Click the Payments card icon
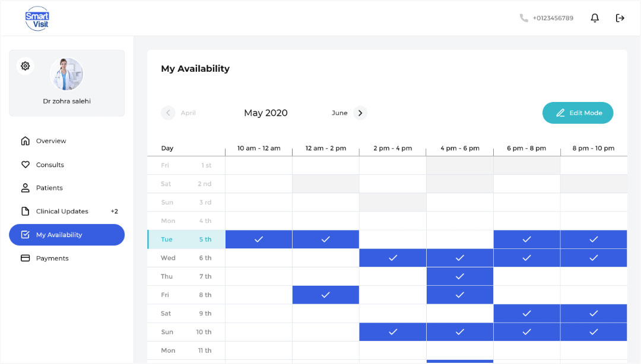641x364 pixels. [x=25, y=258]
